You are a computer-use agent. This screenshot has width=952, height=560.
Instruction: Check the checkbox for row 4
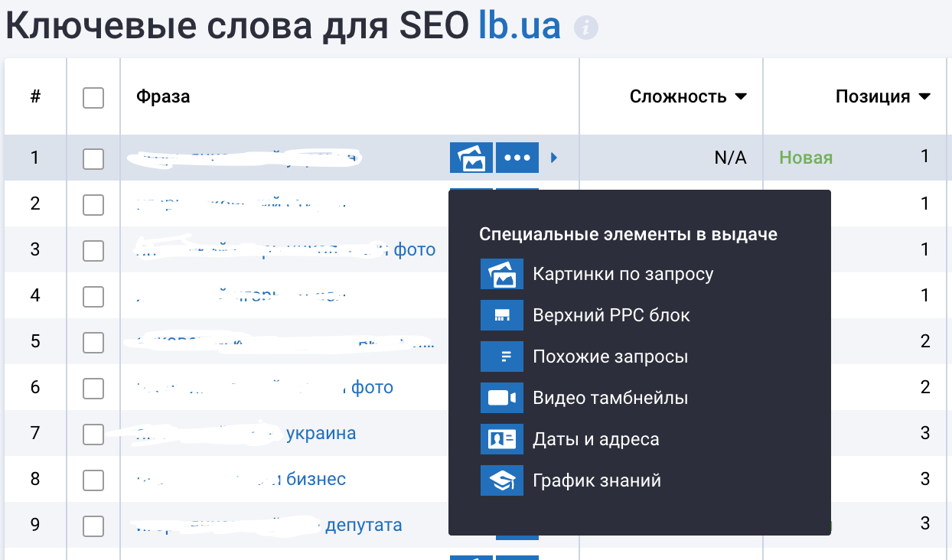pos(93,296)
